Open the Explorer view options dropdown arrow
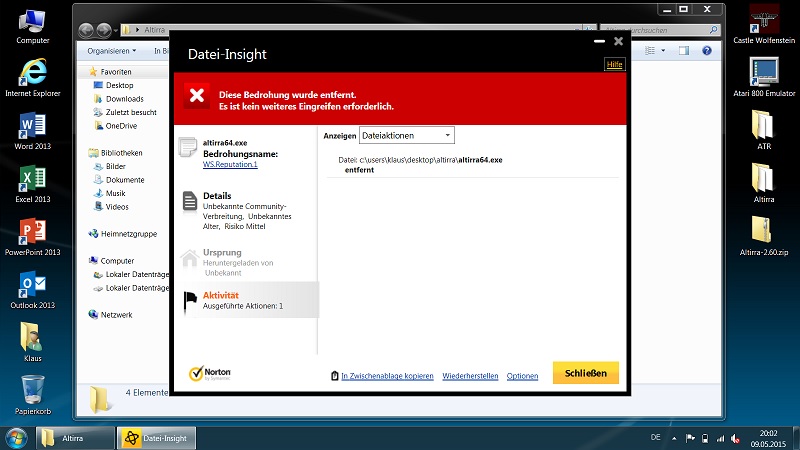This screenshot has width=800, height=450. (663, 51)
